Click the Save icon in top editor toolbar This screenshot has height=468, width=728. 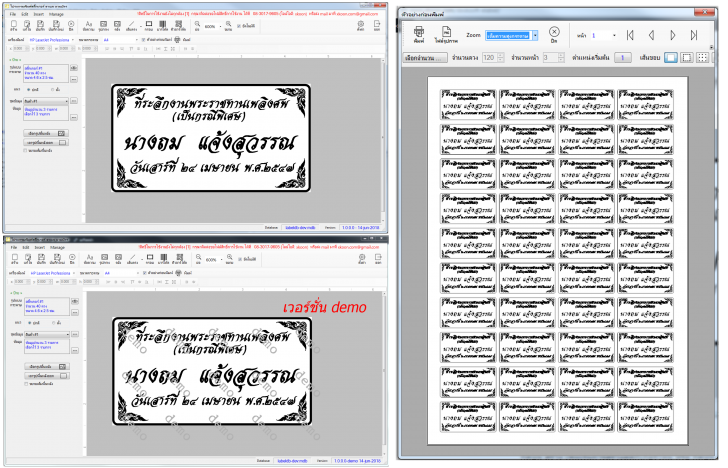coord(40,25)
